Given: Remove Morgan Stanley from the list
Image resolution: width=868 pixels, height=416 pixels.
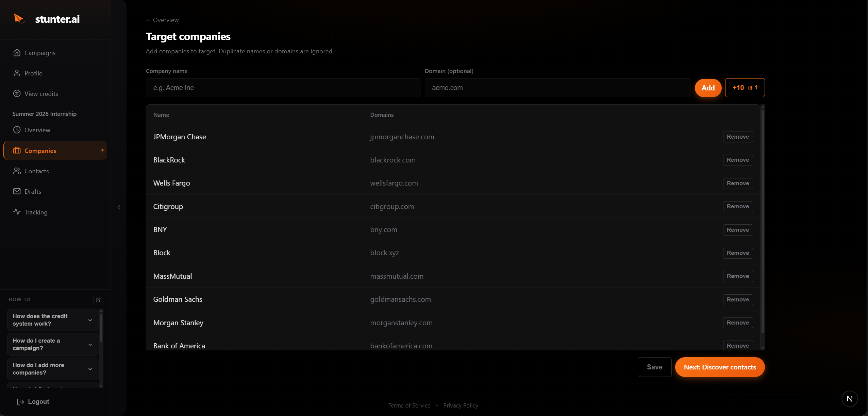Looking at the screenshot, I should (738, 323).
